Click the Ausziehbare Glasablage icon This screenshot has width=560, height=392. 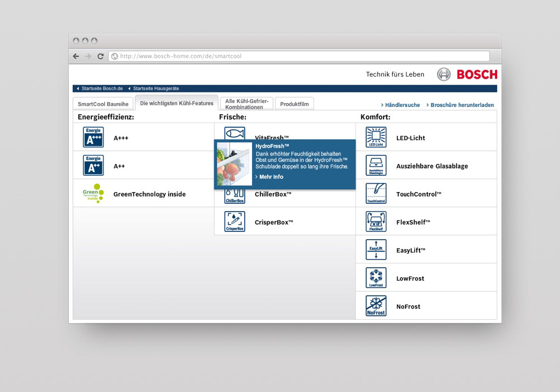pyautogui.click(x=376, y=165)
